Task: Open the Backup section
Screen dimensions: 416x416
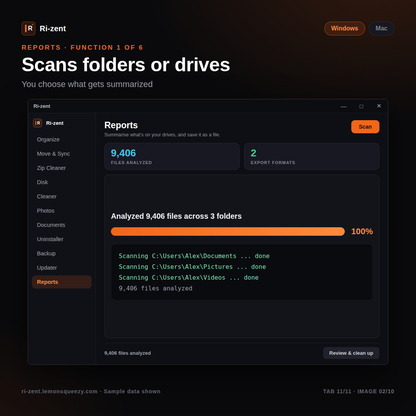Action: point(46,253)
